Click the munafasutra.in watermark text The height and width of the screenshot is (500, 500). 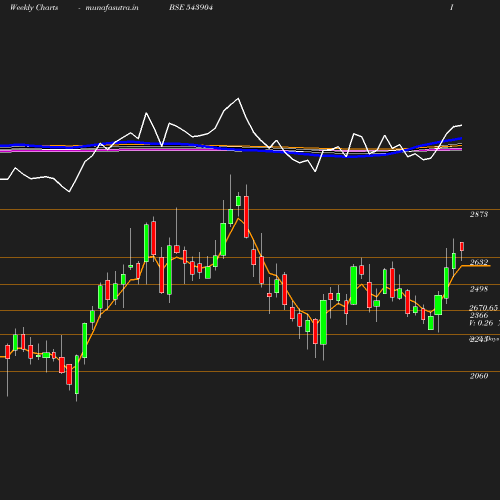pyautogui.click(x=112, y=7)
